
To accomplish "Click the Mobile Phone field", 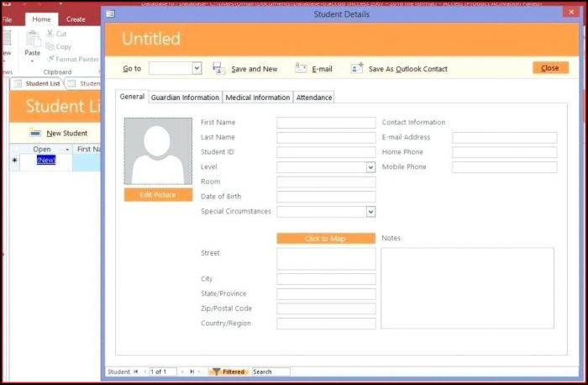I will pos(504,167).
